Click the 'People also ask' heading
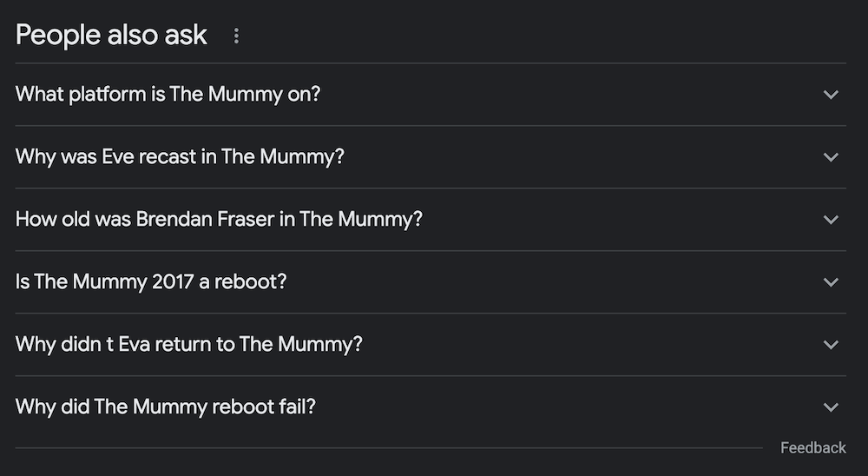This screenshot has height=476, width=868. (x=111, y=36)
